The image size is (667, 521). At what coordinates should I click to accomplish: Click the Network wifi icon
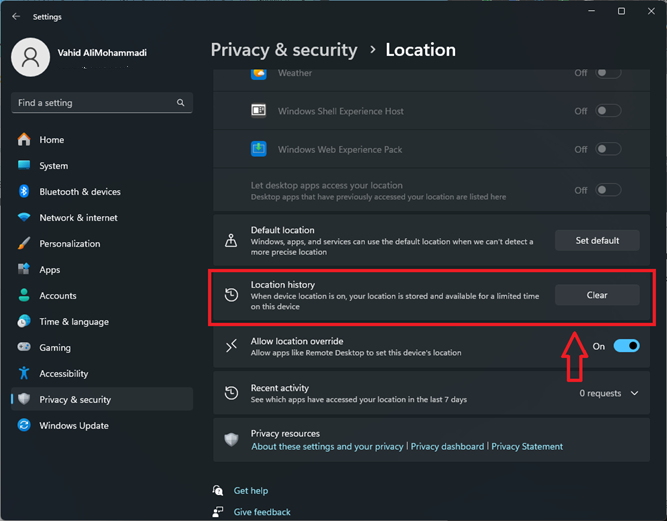(x=24, y=217)
